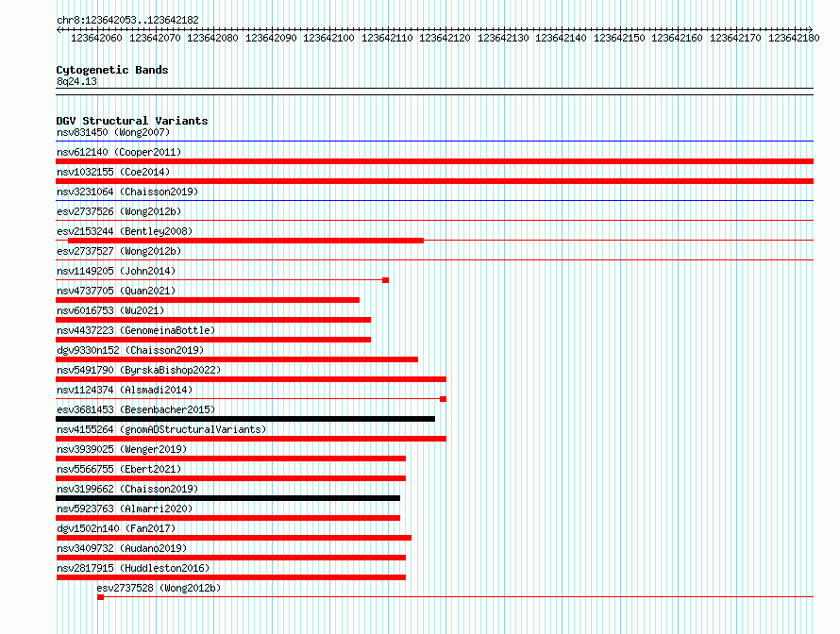Click the red bar under nsv4437223 (GenomeinaBottle)
This screenshot has height=634, width=840.
(x=213, y=340)
